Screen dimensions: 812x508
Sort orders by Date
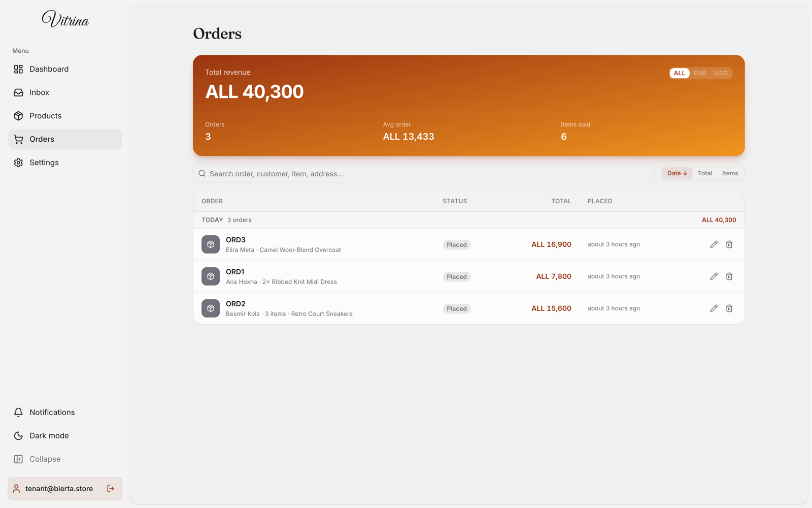677,173
